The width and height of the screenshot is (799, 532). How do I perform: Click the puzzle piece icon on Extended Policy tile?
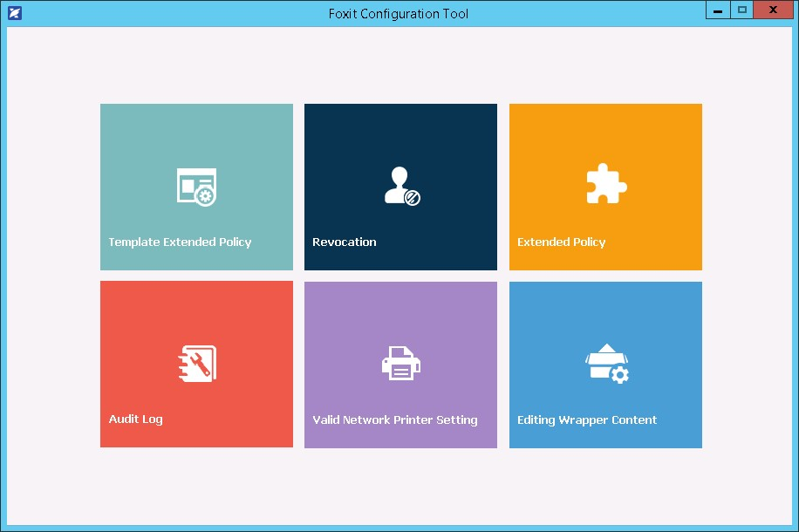605,186
